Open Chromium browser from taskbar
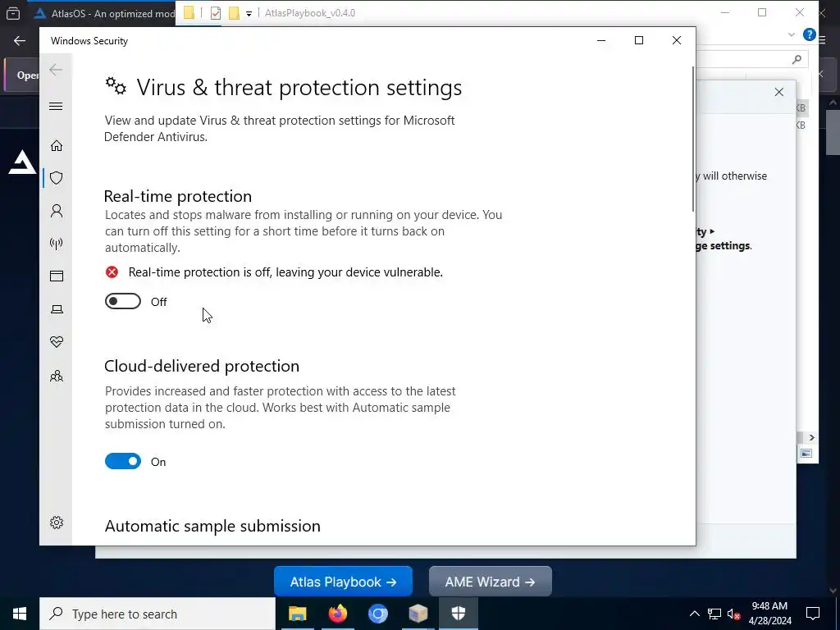 click(377, 614)
